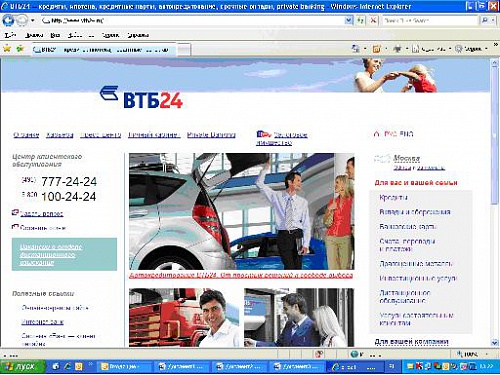Open the Page dropdown in command bar
The width and height of the screenshot is (500, 375).
click(432, 49)
